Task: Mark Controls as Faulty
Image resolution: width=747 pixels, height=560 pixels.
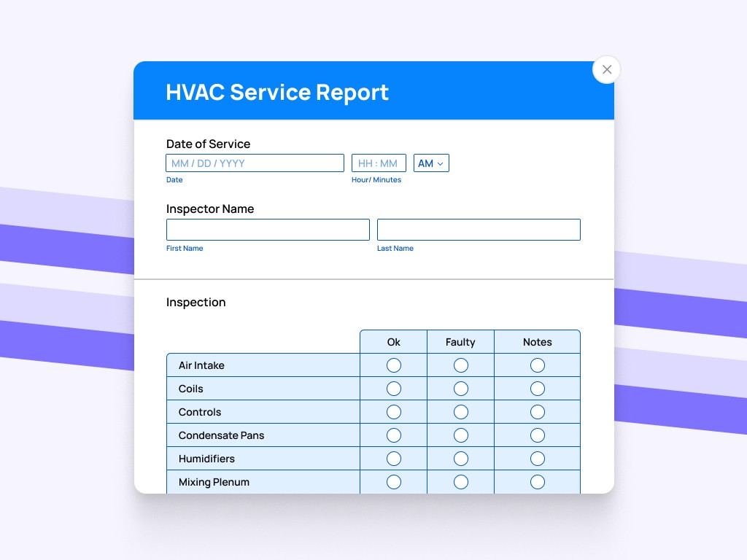Action: pos(461,412)
